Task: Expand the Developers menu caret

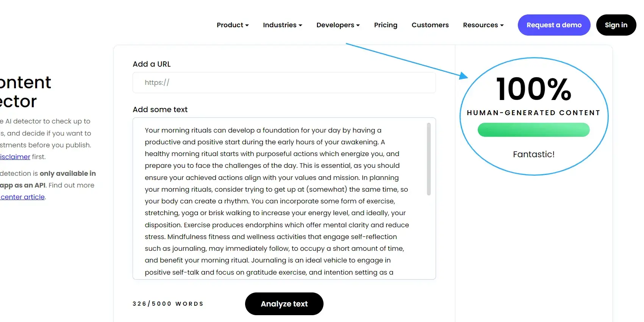Action: click(x=358, y=25)
